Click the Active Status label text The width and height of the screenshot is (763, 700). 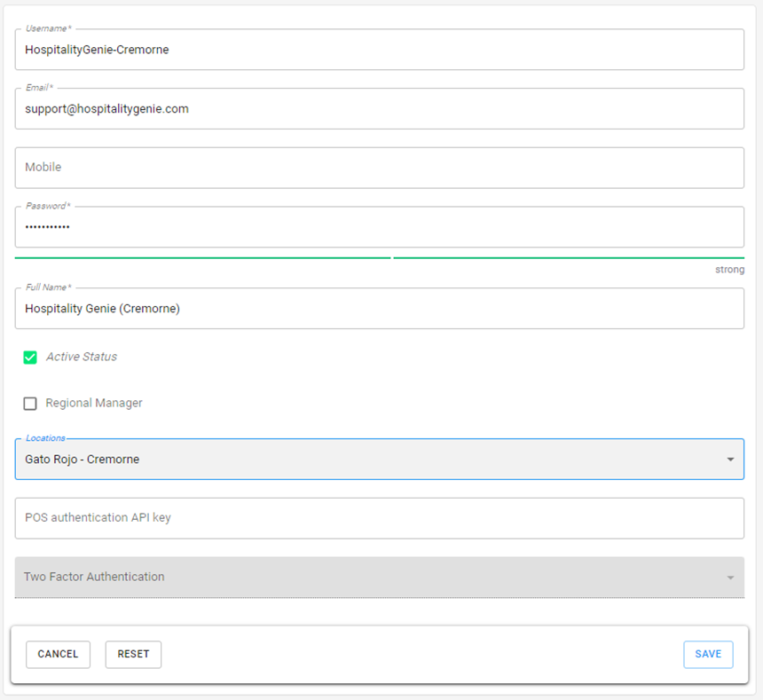click(82, 357)
